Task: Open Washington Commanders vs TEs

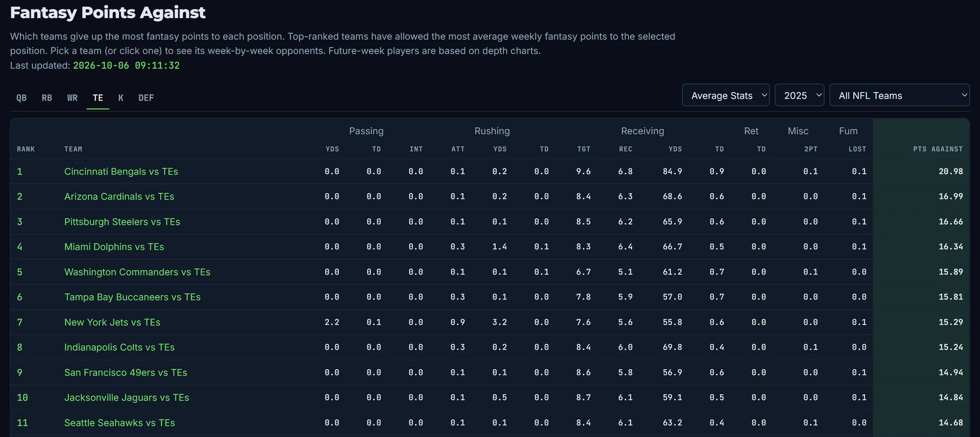Action: (x=137, y=272)
